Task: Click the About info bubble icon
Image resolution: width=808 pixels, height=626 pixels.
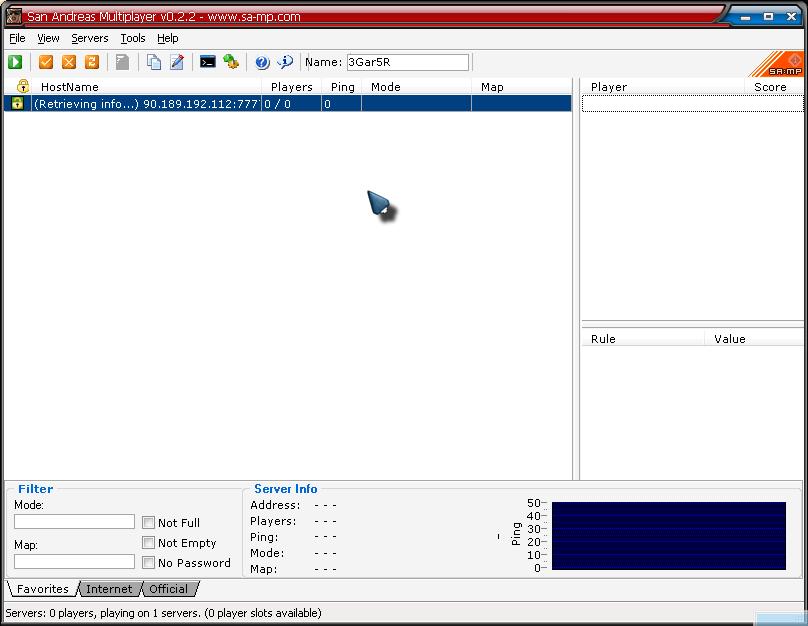Action: tap(285, 62)
